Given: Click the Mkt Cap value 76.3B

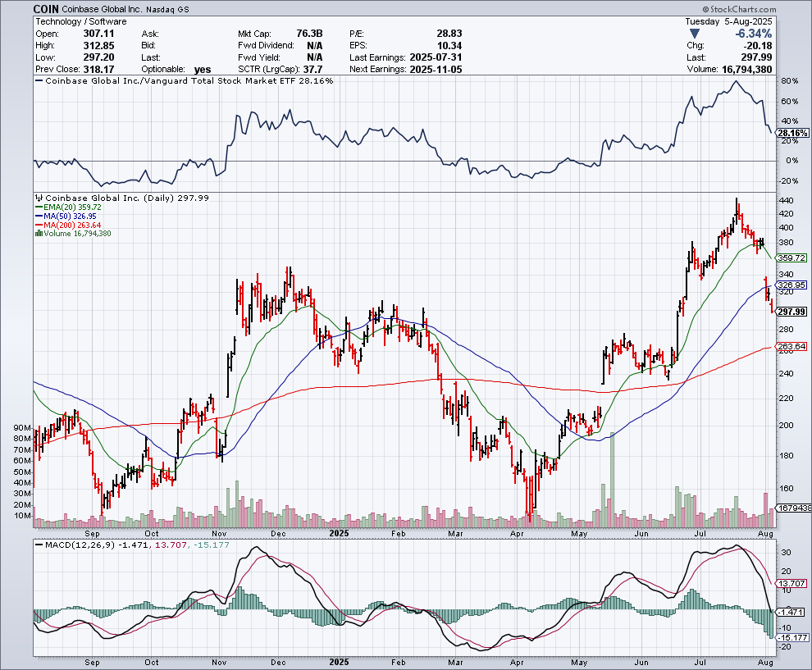Looking at the screenshot, I should point(309,34).
